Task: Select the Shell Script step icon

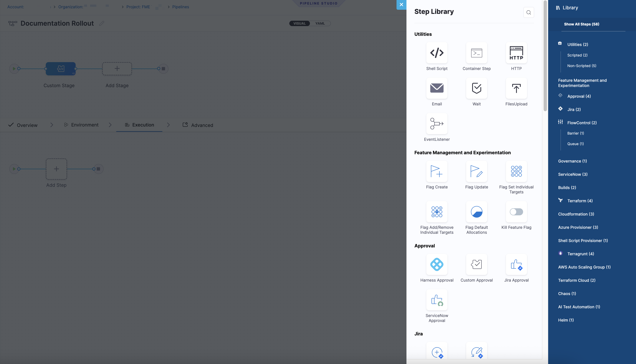Action: coord(437,53)
